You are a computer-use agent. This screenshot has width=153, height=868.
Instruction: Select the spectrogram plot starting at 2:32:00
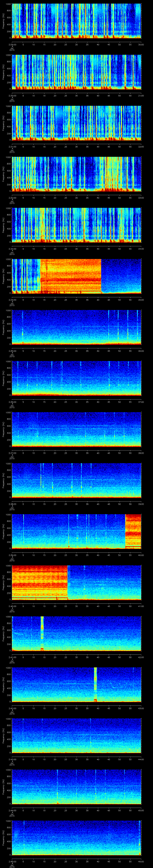pyautogui.click(x=76, y=174)
